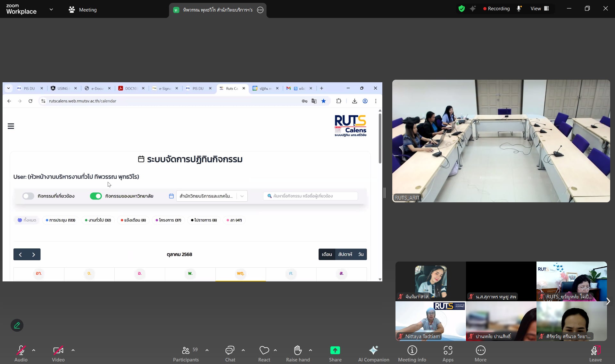Open the Zoom Workplace dropdown chevron
615x364 pixels.
coord(51,10)
